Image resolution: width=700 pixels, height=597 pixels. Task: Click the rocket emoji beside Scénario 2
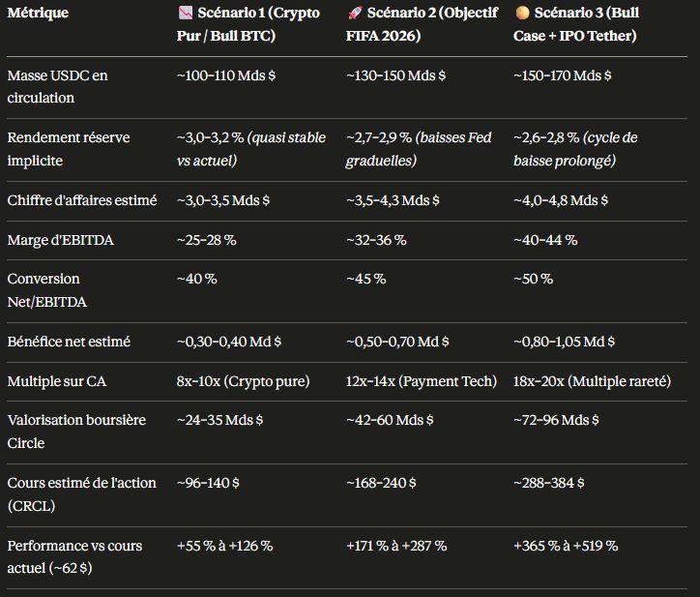click(355, 13)
